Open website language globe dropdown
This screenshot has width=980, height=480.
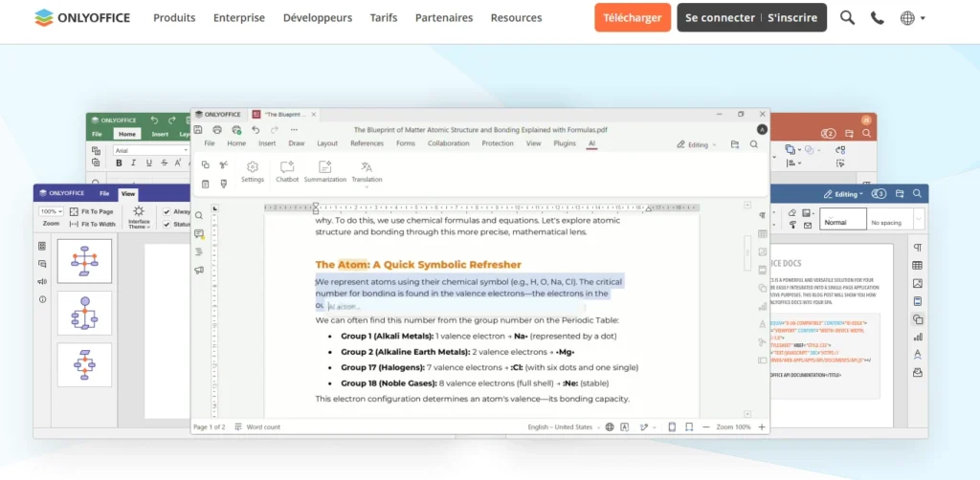click(912, 18)
